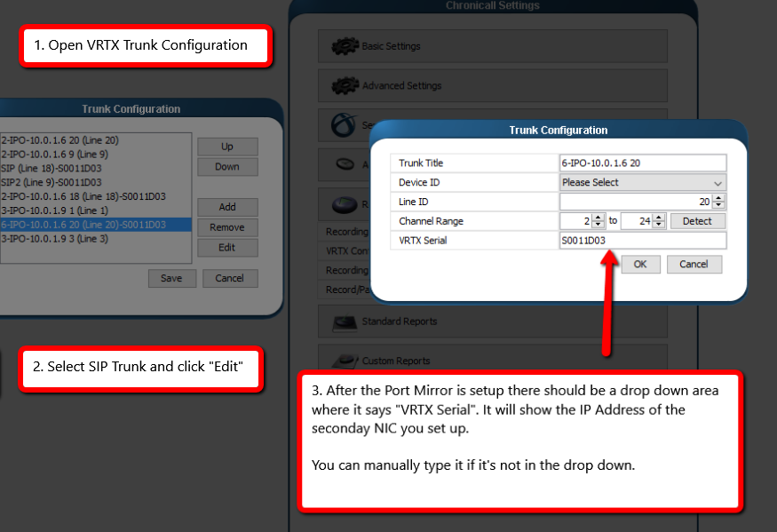Image resolution: width=777 pixels, height=532 pixels.
Task: Save the trunk list configuration
Action: click(x=172, y=278)
